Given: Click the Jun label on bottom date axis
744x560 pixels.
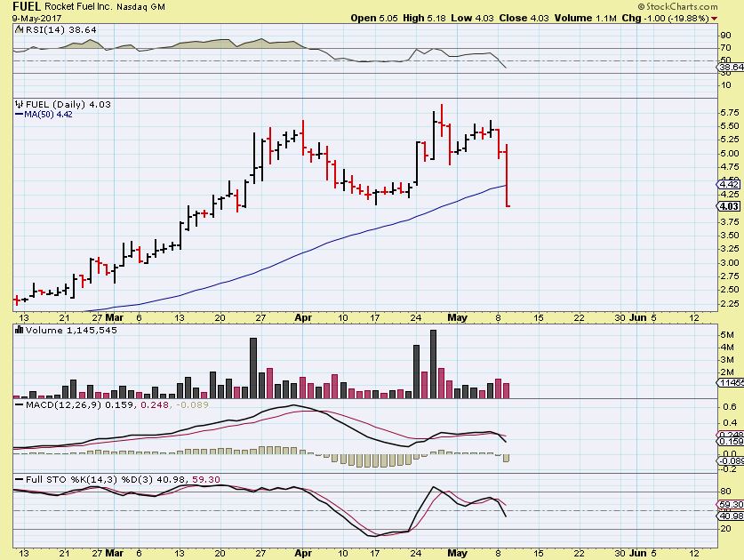Looking at the screenshot, I should pyautogui.click(x=637, y=553).
